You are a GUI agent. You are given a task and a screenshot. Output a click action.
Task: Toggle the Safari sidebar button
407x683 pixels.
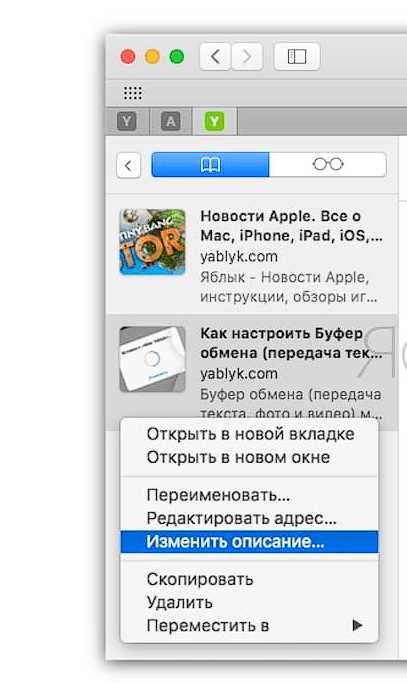point(297,57)
